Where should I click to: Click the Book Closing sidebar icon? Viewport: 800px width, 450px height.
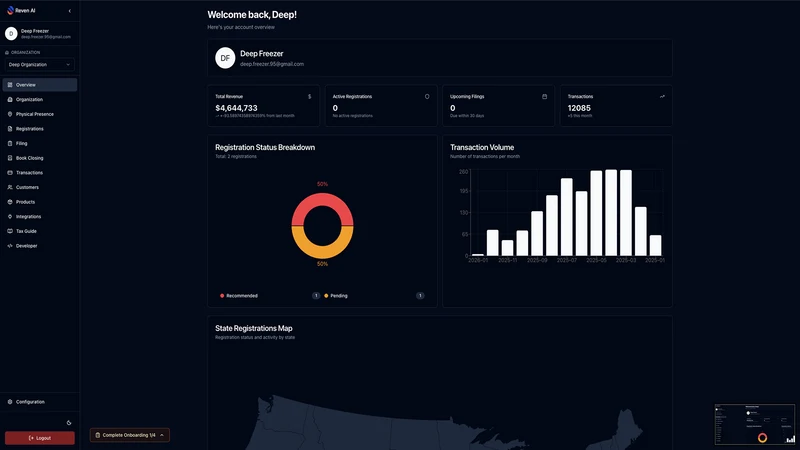(10, 158)
